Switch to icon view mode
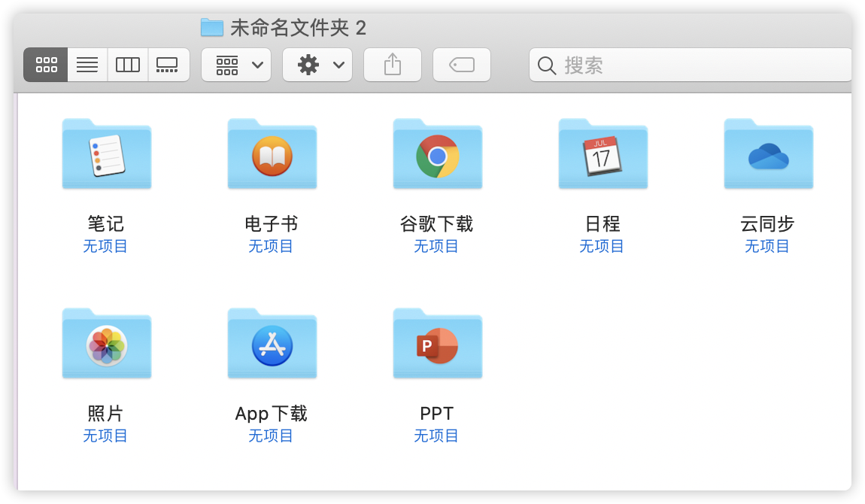 pos(46,65)
